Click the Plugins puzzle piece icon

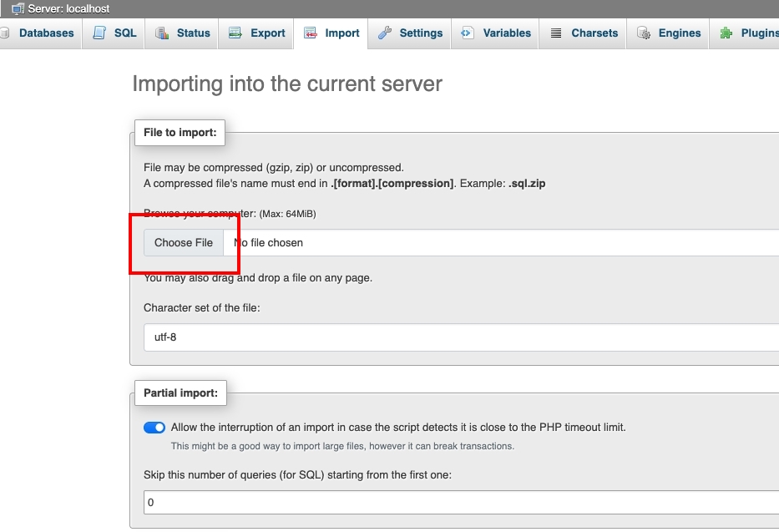click(x=726, y=33)
